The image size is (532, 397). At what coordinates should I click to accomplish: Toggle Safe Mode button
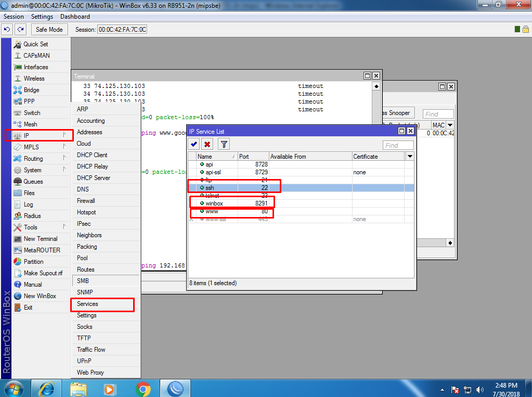49,30
